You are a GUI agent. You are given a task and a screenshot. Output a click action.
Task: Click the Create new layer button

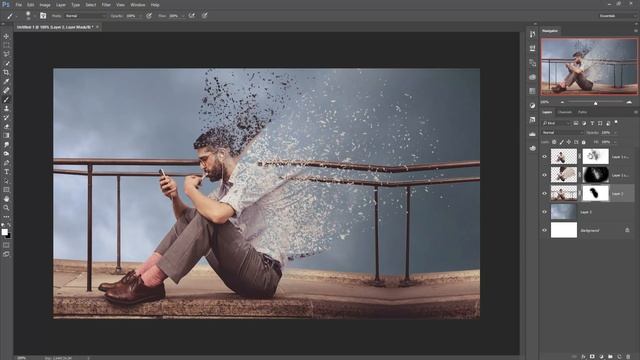point(619,356)
